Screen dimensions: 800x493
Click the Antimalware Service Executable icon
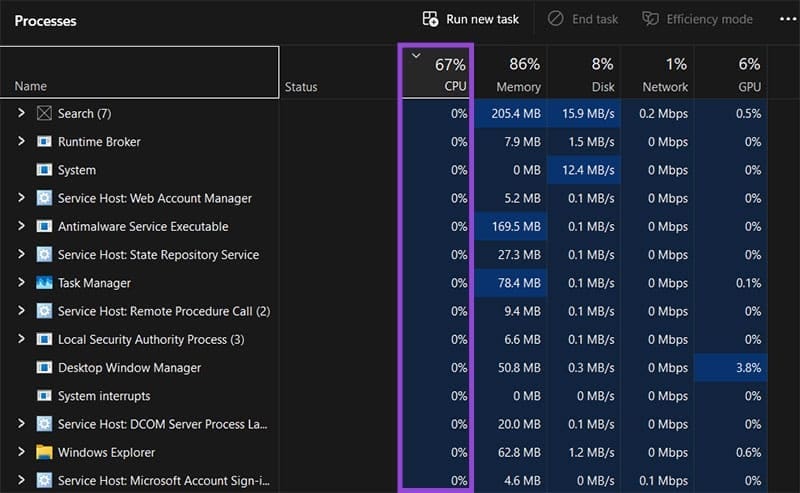(x=44, y=227)
